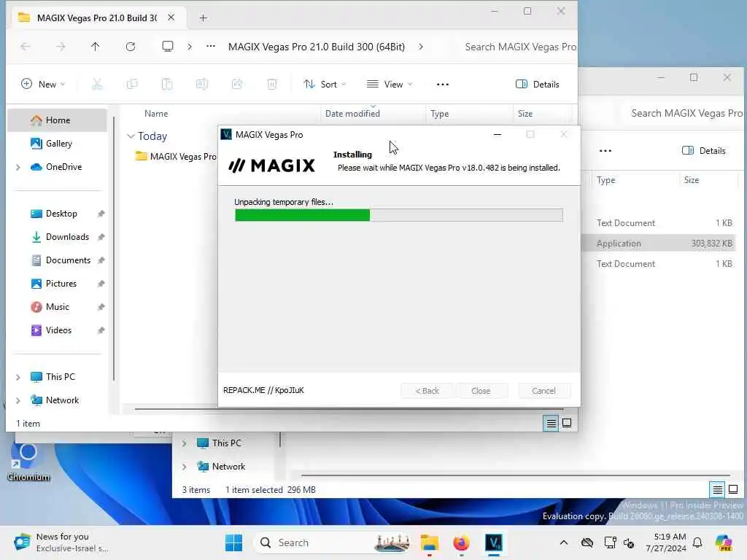Open the address bar ellipsis breadcrumb menu
747x560 pixels.
click(211, 46)
